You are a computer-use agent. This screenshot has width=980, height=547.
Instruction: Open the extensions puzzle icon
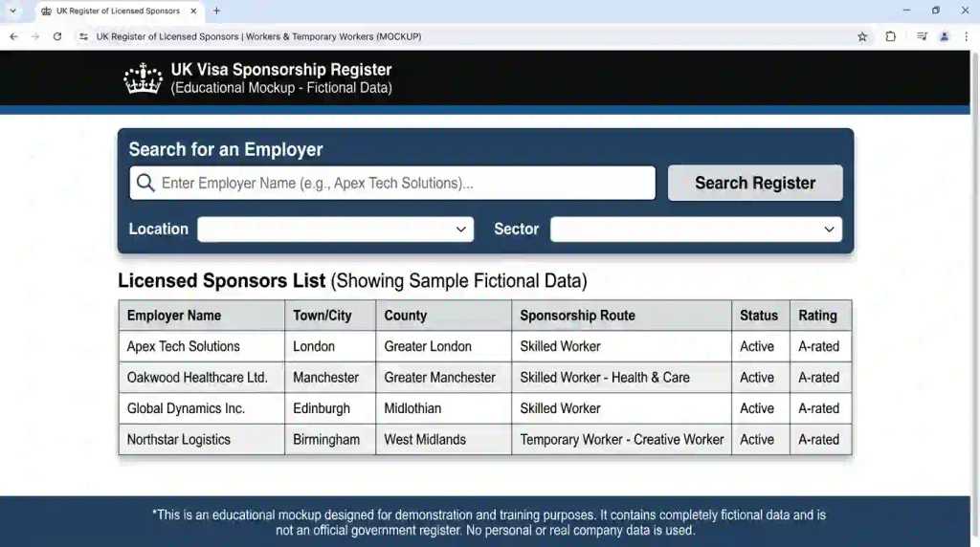(891, 37)
